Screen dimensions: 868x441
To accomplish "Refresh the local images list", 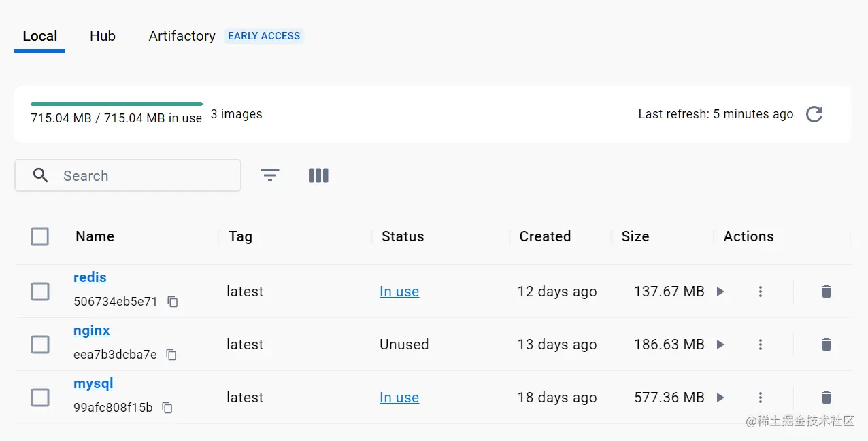I will tap(814, 114).
